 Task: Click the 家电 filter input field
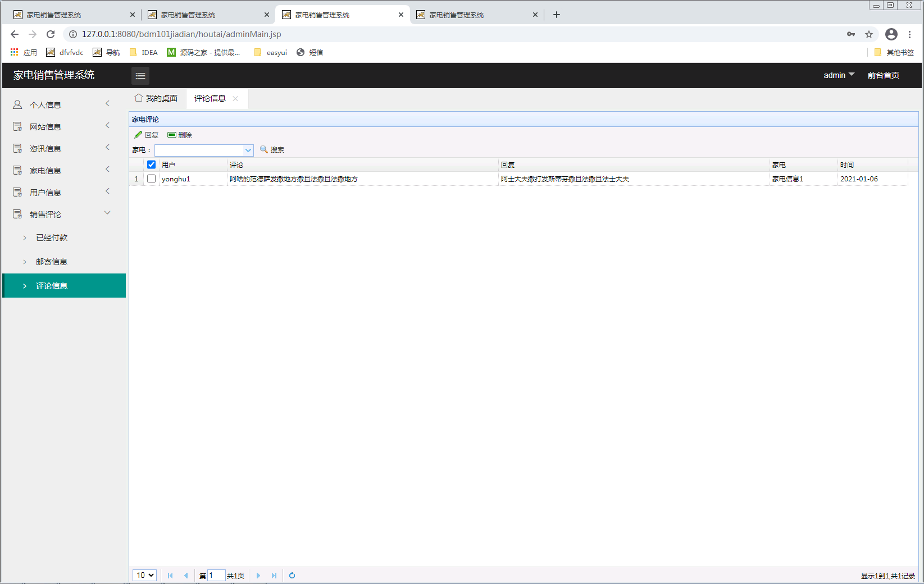click(x=199, y=150)
